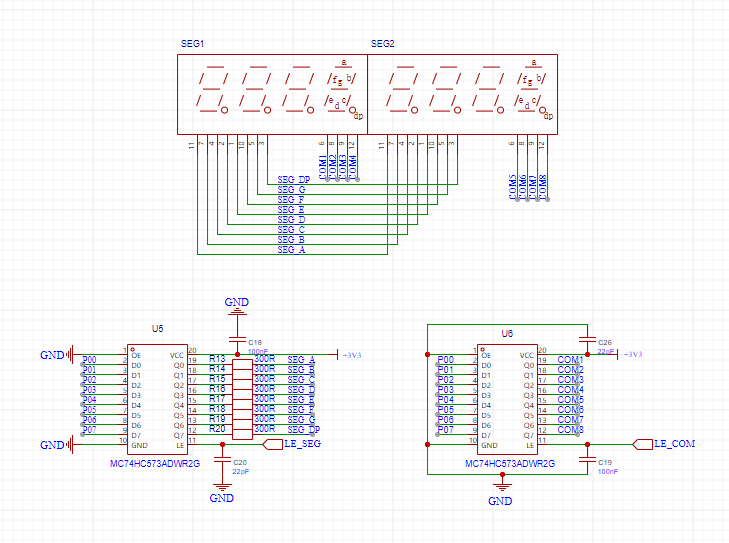Select the R20 resistor label
This screenshot has height=543, width=729.
click(217, 429)
